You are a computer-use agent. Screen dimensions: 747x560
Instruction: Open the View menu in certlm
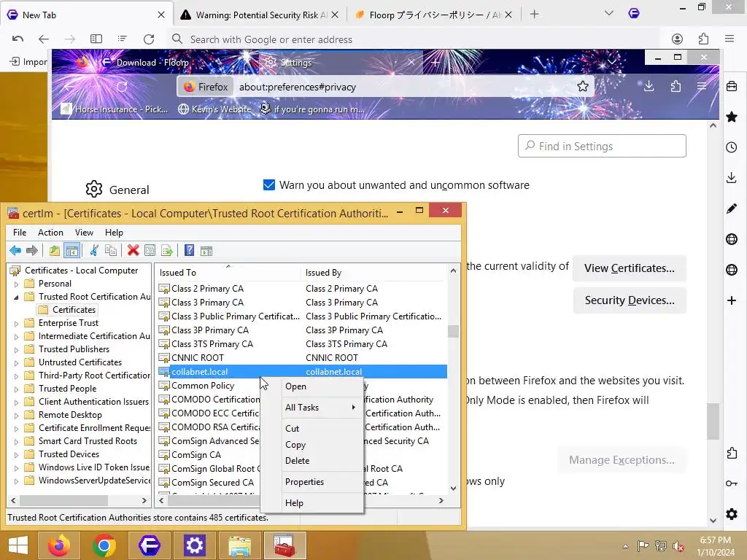(x=84, y=233)
